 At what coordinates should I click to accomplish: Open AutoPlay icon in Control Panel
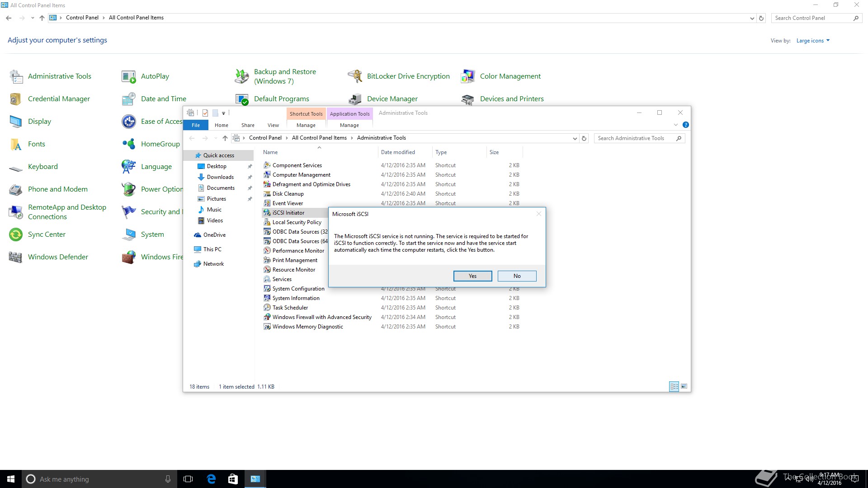[129, 76]
